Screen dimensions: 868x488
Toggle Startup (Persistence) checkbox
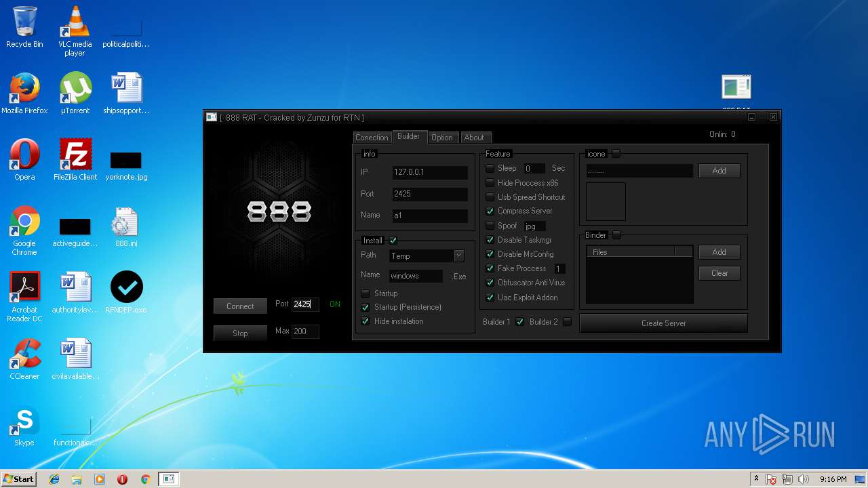(x=366, y=307)
